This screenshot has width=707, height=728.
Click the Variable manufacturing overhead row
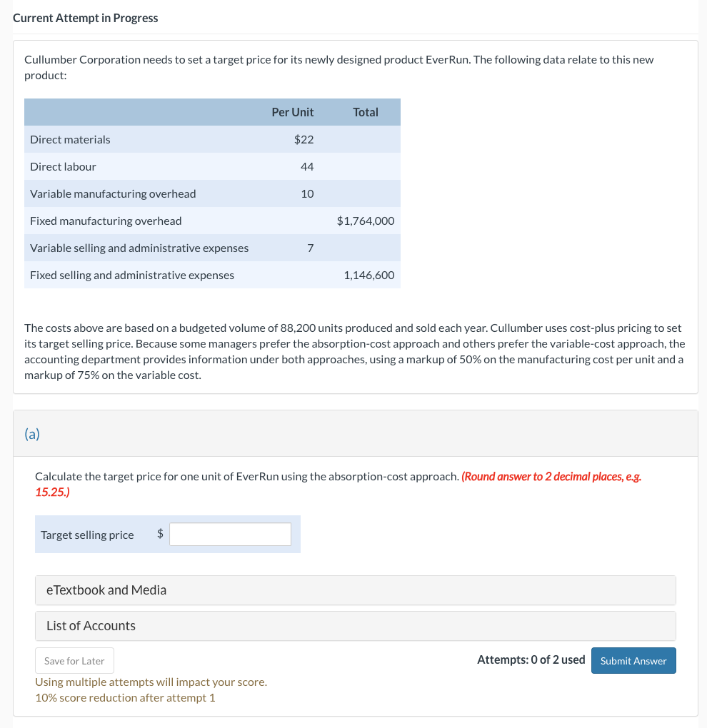pos(113,193)
